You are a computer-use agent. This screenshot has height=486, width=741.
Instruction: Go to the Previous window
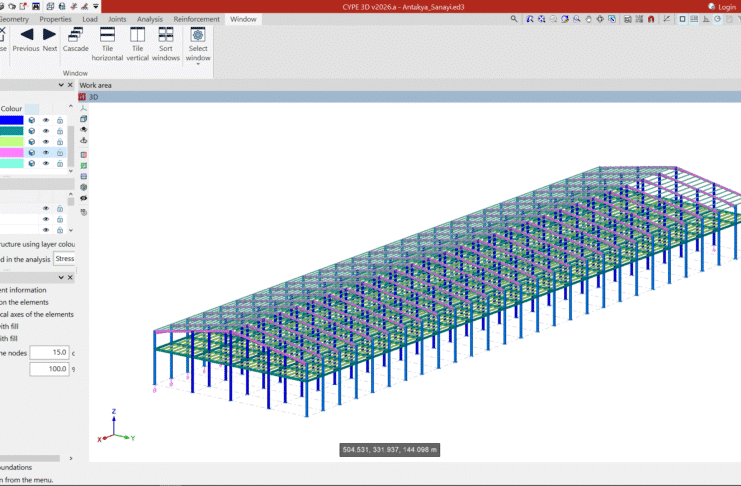[26, 40]
